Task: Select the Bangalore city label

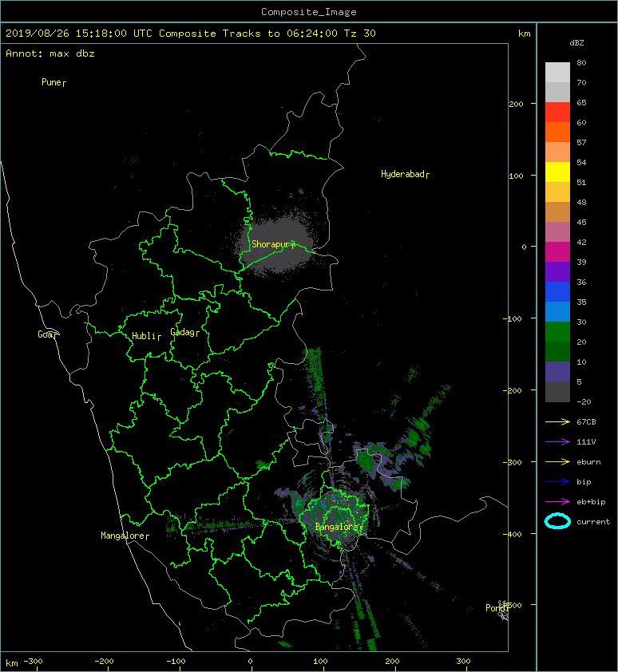Action: pyautogui.click(x=339, y=527)
